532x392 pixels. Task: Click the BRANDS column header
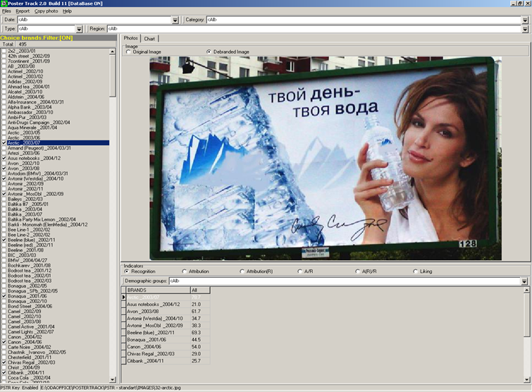pyautogui.click(x=158, y=290)
